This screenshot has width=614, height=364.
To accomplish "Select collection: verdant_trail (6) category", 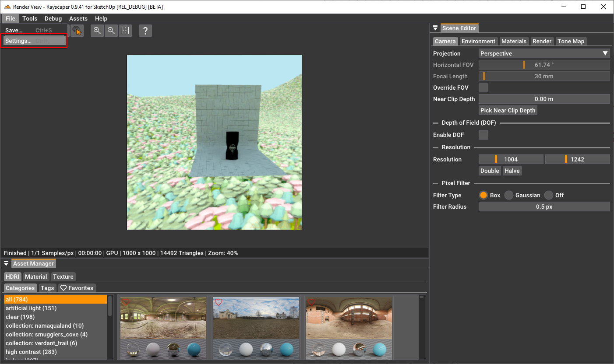I will [x=55, y=343].
